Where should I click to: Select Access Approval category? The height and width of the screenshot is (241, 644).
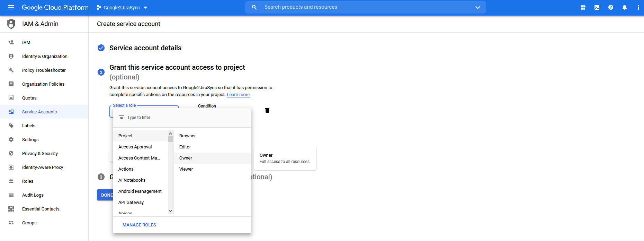click(x=135, y=147)
